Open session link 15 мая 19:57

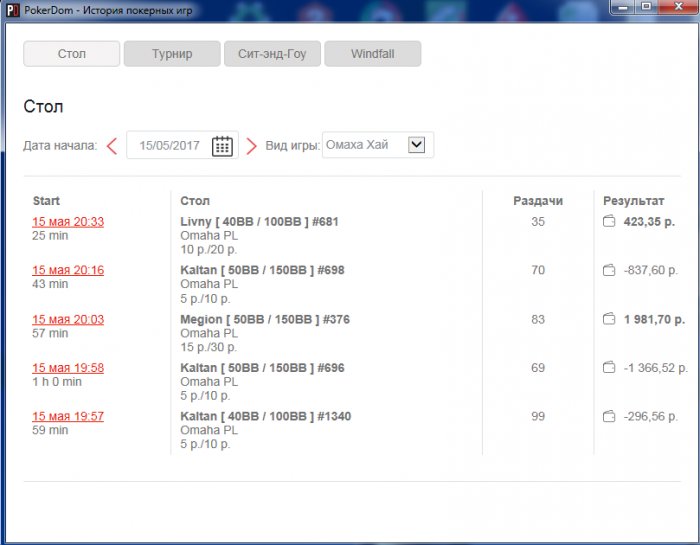68,416
